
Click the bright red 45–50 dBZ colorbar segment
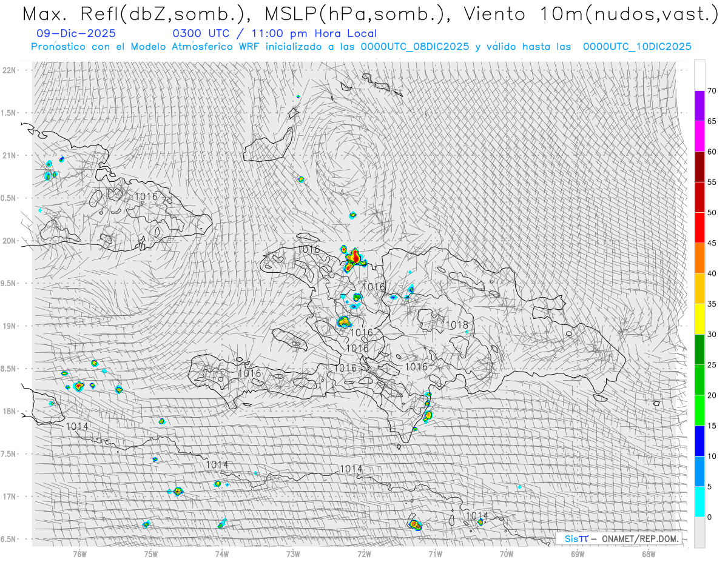(x=699, y=227)
